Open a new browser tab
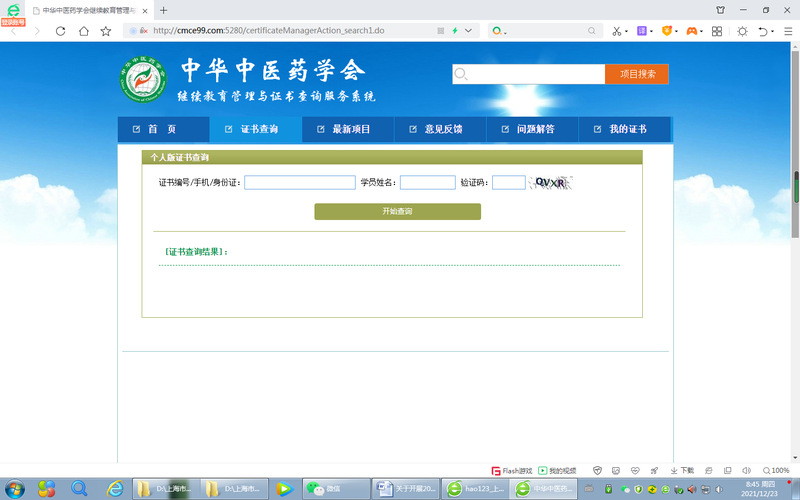This screenshot has width=800, height=500. tap(163, 10)
